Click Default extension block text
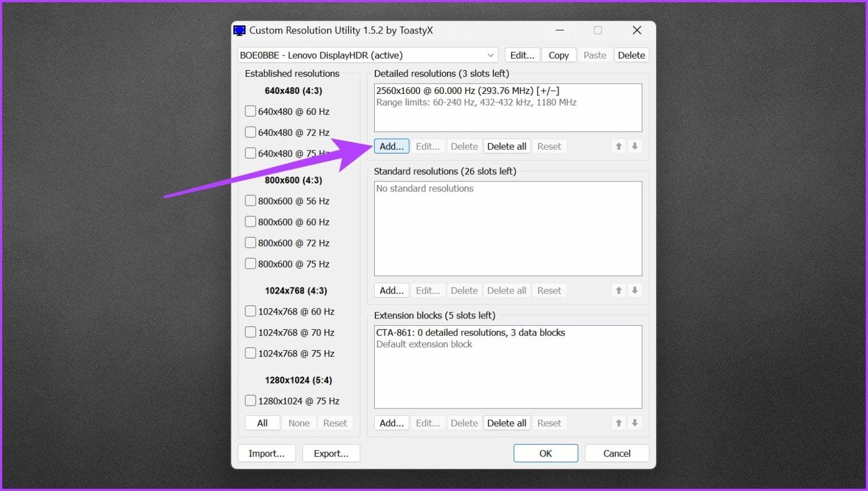Viewport: 868px width, 491px height. 424,344
